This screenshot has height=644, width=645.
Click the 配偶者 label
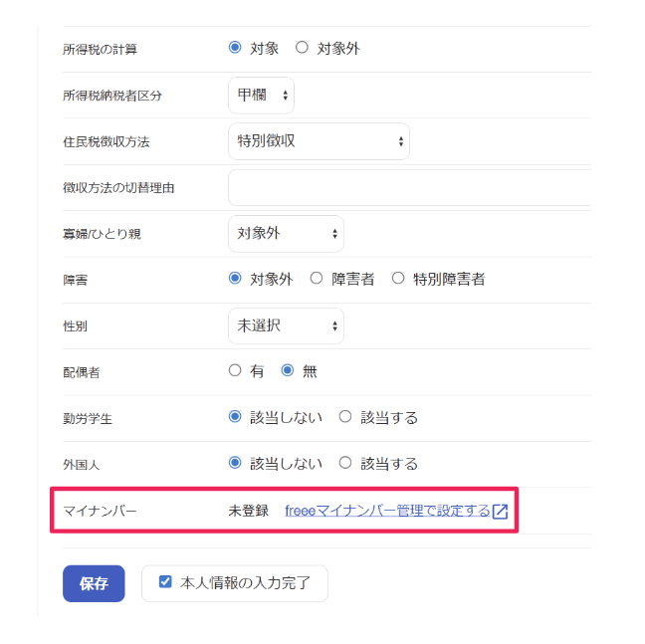tap(81, 372)
